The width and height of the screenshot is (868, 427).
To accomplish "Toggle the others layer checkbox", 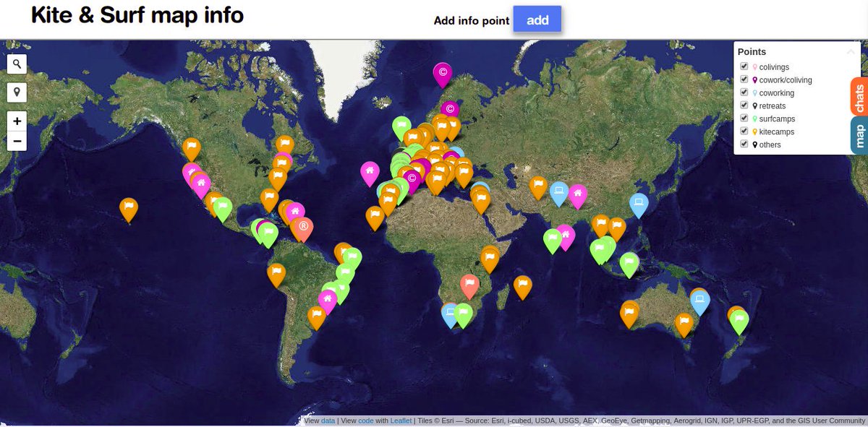I will 744,145.
